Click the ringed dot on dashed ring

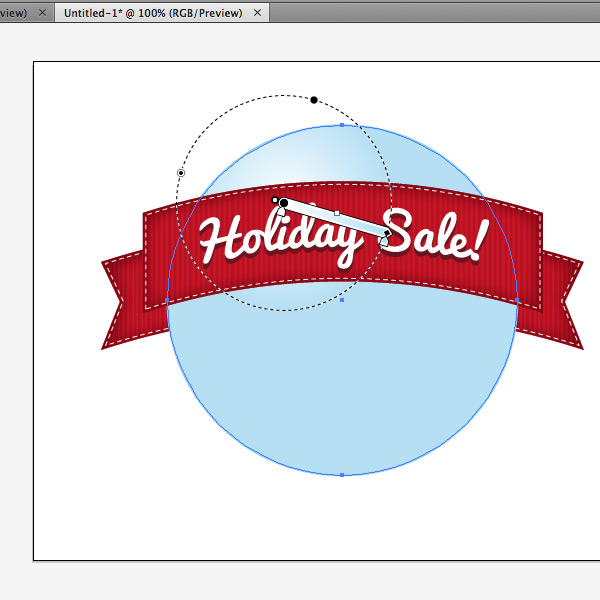pos(181,173)
